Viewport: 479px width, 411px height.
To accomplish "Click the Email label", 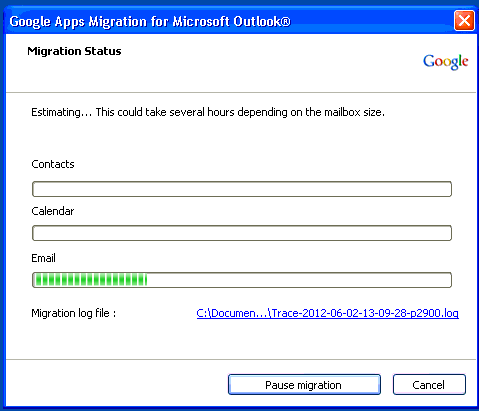I will 43,258.
